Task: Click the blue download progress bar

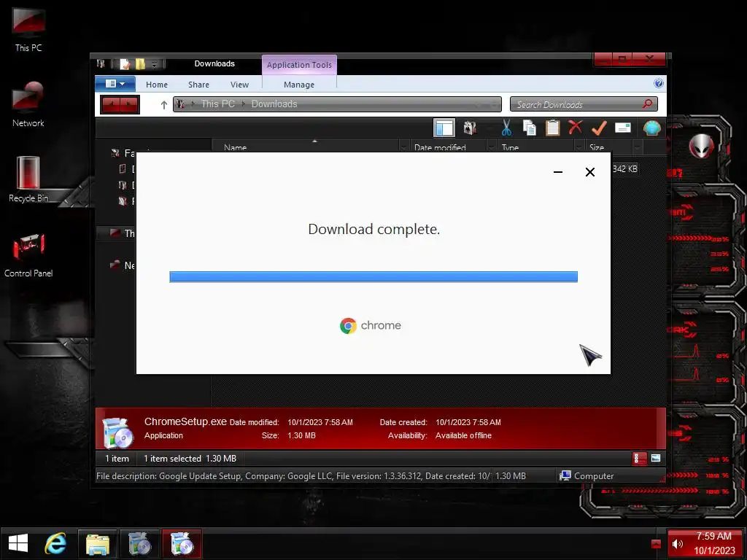Action: click(373, 276)
